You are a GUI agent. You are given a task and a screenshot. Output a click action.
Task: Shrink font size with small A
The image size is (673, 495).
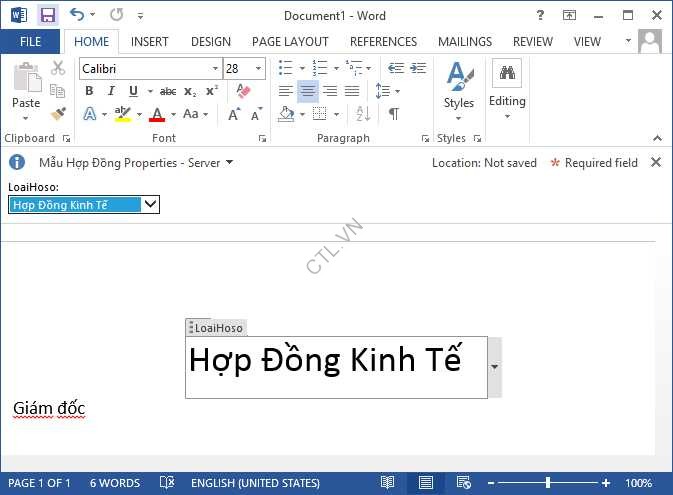[x=257, y=114]
